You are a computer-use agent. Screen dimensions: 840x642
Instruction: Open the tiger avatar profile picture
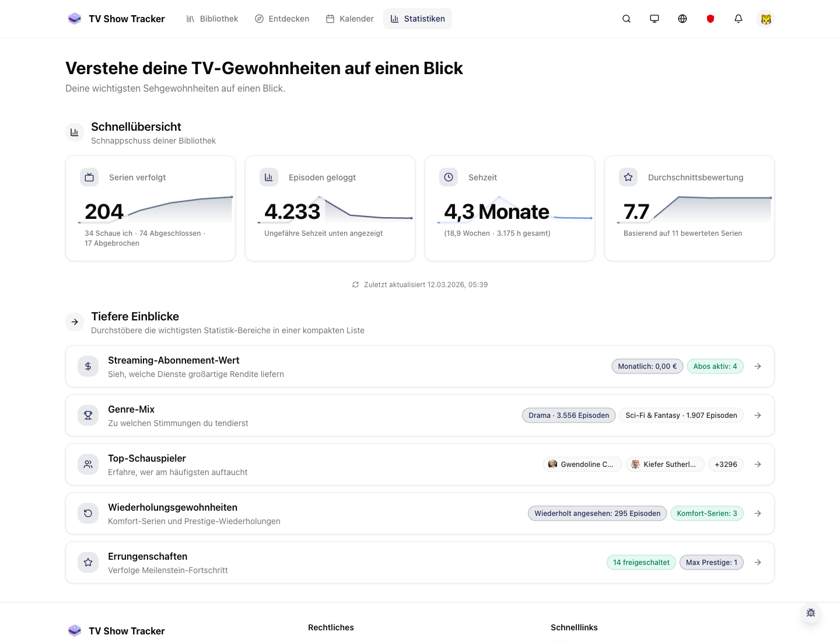click(765, 19)
